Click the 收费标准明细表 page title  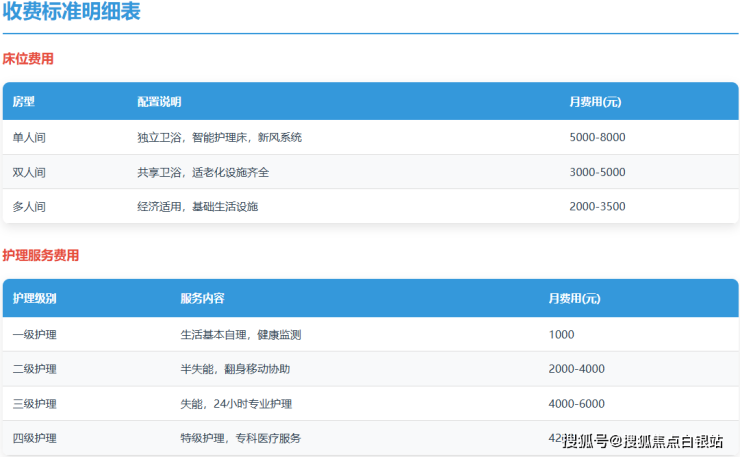pyautogui.click(x=71, y=13)
